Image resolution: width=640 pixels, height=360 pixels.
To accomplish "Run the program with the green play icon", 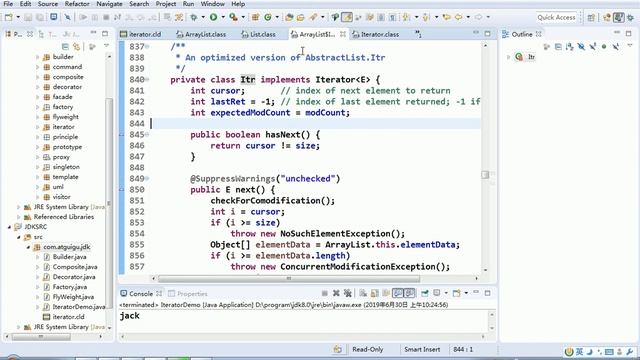I will [x=213, y=17].
